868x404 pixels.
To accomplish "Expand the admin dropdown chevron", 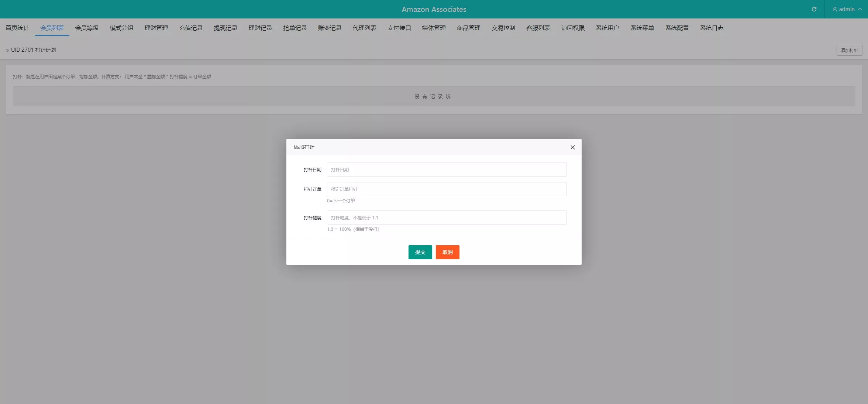I will tap(860, 9).
